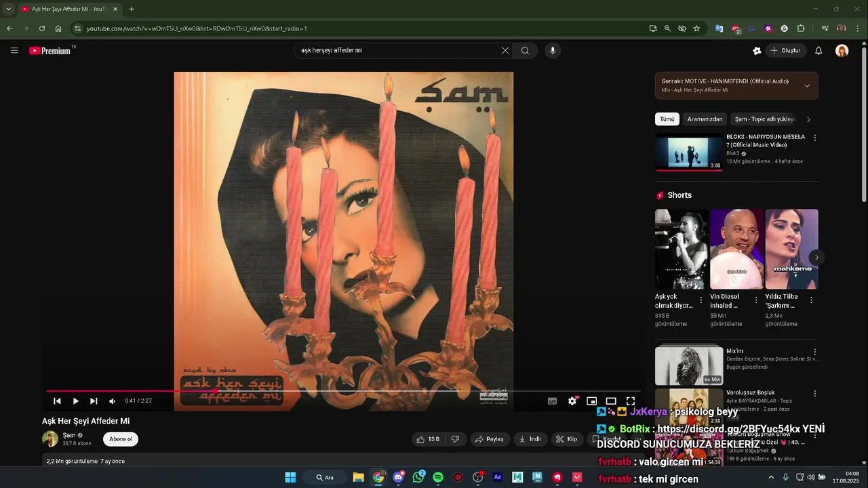Viewport: 868px width, 488px height.
Task: Open options for Varoluşsuz Boşluk
Action: 814,393
